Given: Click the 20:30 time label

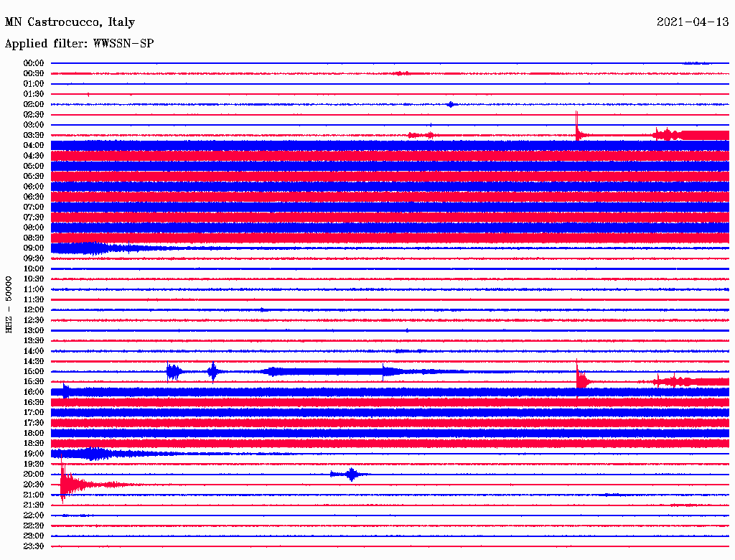Looking at the screenshot, I should 33,485.
